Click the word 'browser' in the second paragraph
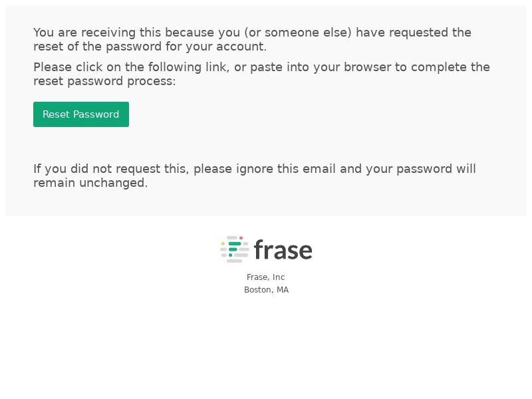The height and width of the screenshot is (399, 532). [x=368, y=67]
